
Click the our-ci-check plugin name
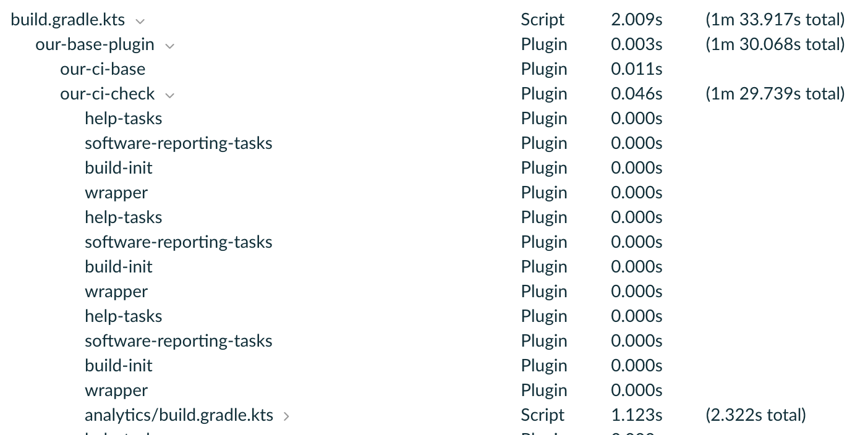click(x=108, y=94)
